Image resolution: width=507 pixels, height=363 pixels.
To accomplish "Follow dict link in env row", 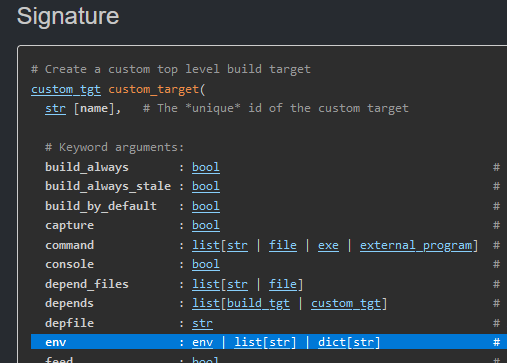I will point(332,342).
